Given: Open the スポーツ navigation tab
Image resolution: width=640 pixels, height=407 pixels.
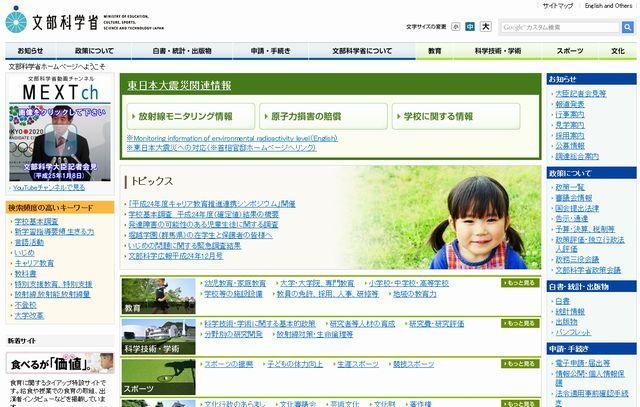Looking at the screenshot, I should pos(570,51).
